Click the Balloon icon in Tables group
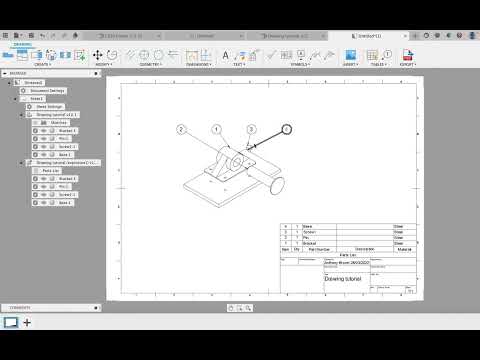The height and width of the screenshot is (360, 480). pyautogui.click(x=387, y=55)
